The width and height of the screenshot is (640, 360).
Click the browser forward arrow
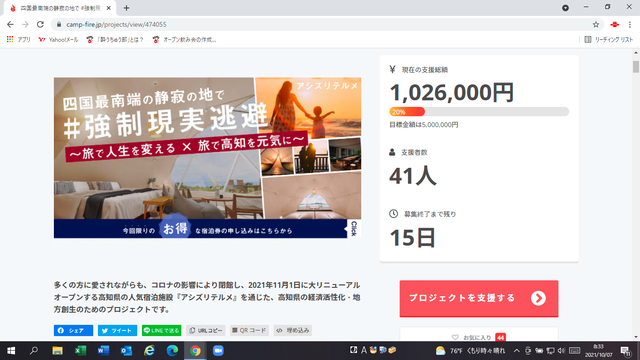click(25, 24)
